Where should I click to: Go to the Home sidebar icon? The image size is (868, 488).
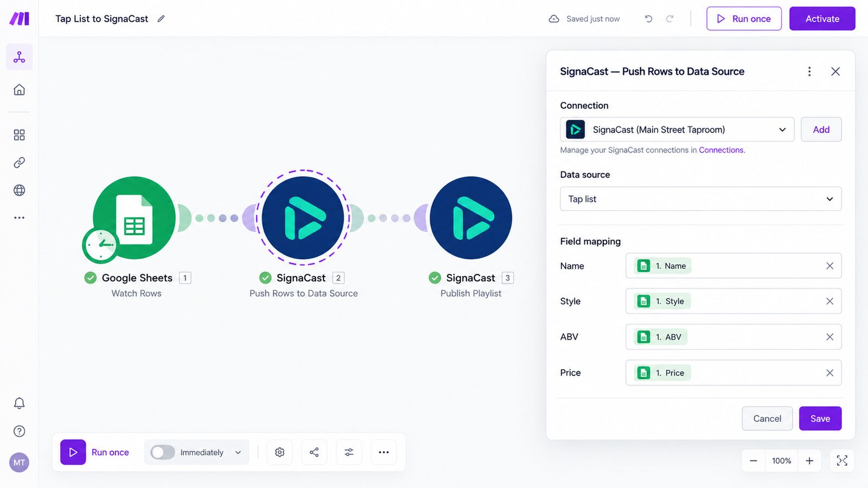coord(20,89)
